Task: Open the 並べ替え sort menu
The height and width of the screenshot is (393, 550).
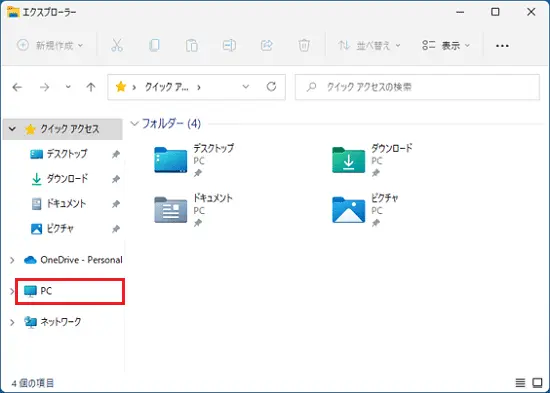Action: [369, 45]
